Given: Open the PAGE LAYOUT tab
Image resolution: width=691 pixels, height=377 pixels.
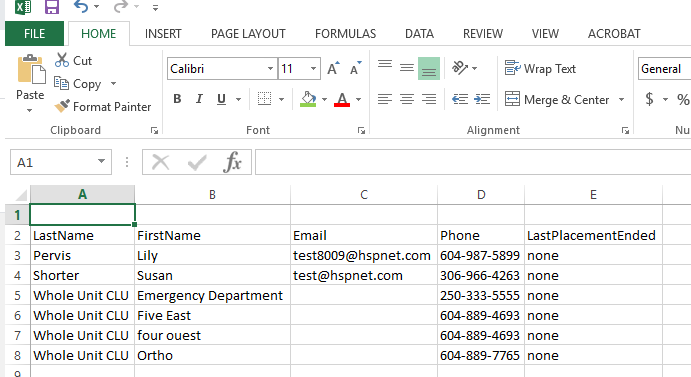Looking at the screenshot, I should pyautogui.click(x=248, y=34).
